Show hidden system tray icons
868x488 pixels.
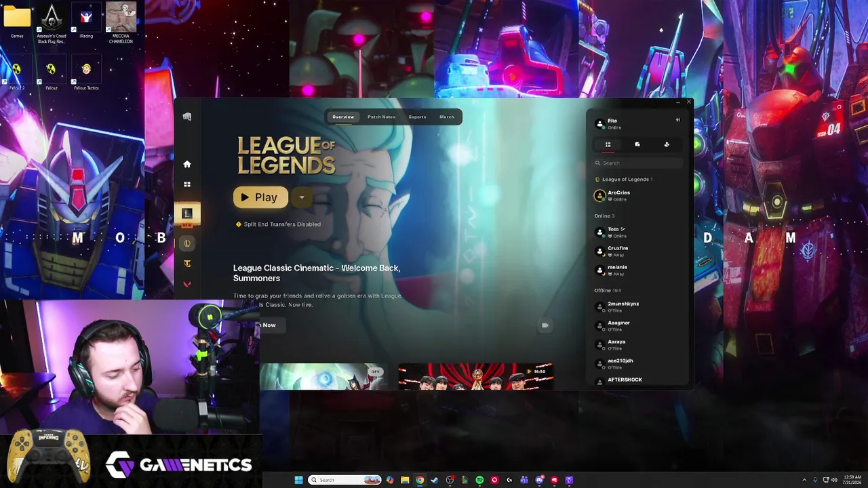coord(804,480)
